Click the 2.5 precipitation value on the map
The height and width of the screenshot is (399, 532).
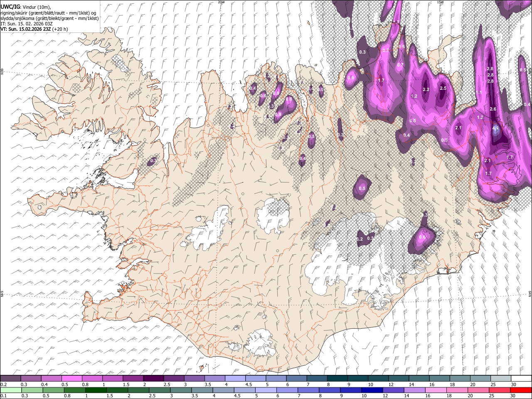pyautogui.click(x=443, y=88)
